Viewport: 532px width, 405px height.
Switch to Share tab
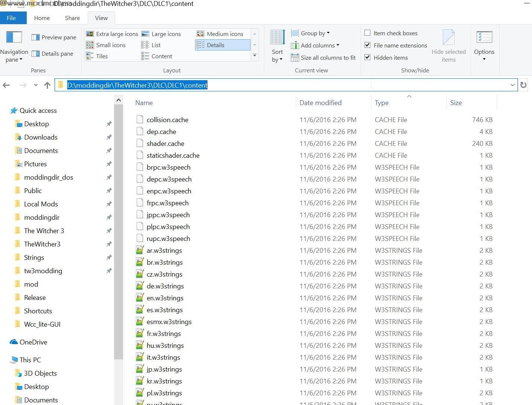point(72,18)
